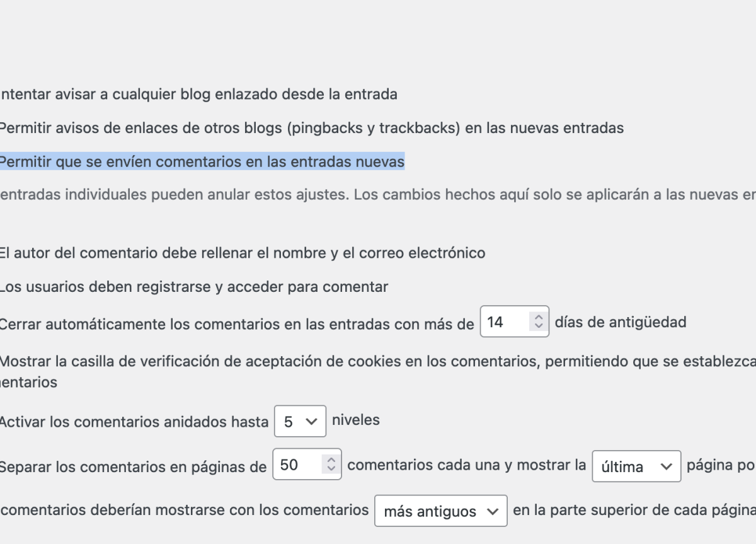Open the nested comments levels dropdown showing 5
The width and height of the screenshot is (756, 544).
[x=300, y=422]
